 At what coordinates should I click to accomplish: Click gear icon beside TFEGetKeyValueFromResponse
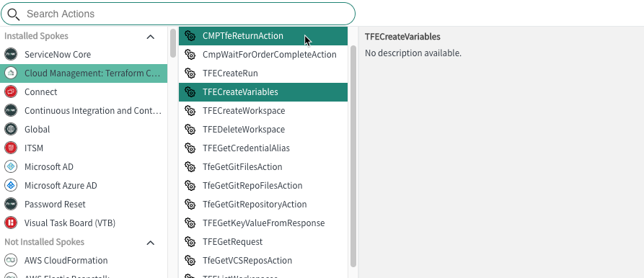click(190, 223)
